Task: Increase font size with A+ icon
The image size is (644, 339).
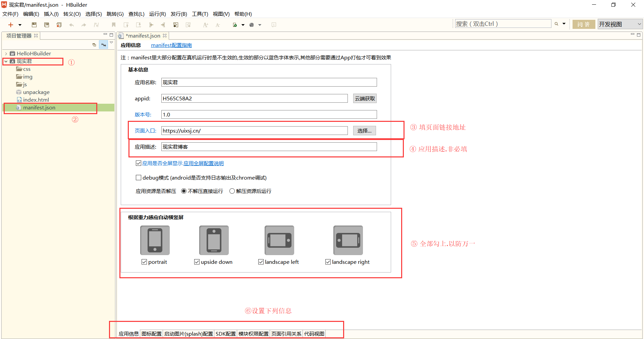Action: (206, 25)
